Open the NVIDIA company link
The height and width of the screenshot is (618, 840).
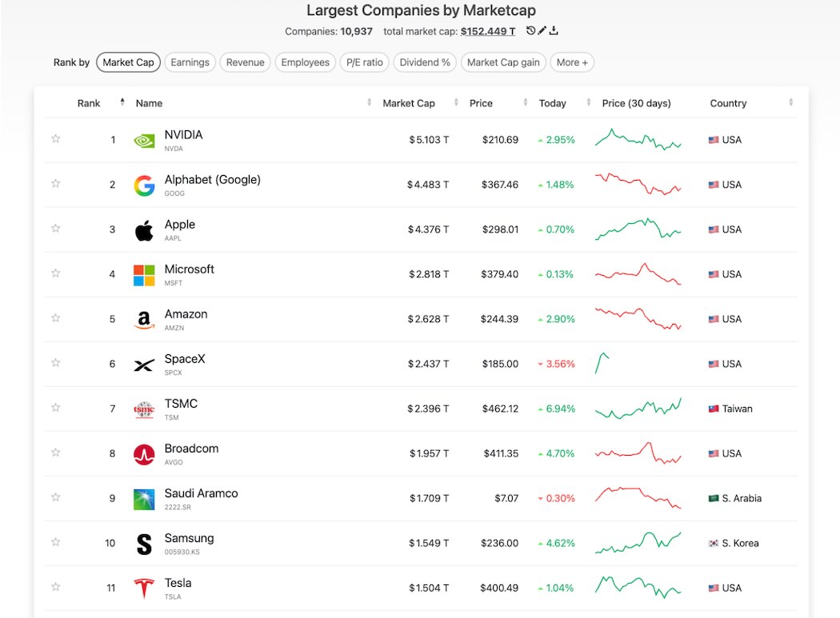click(x=183, y=135)
